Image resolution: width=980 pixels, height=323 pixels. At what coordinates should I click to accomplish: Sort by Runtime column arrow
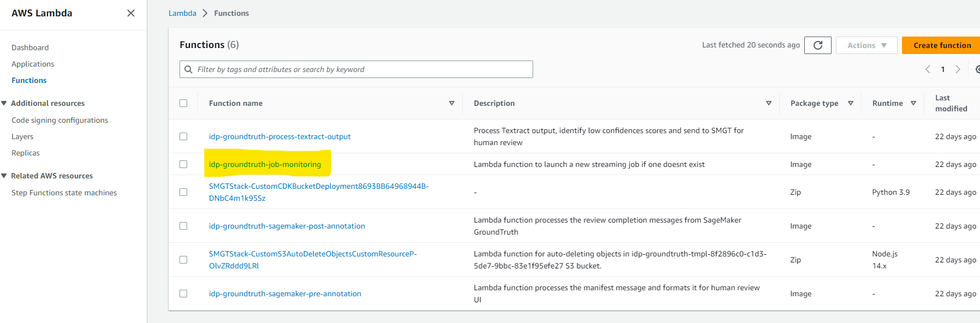click(913, 103)
